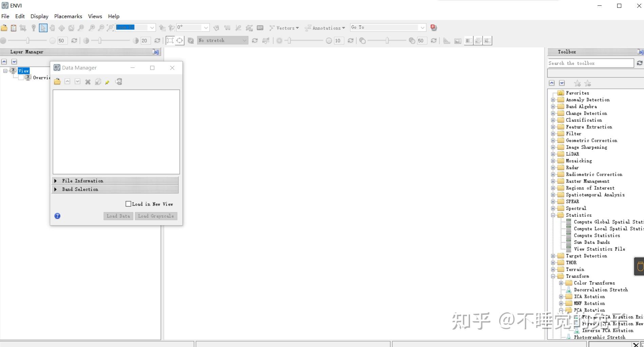The image size is (644, 347).
Task: Open a file in Data Manager
Action: (57, 81)
